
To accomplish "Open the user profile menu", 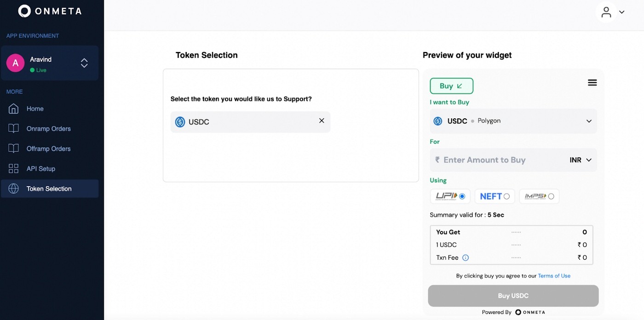I will (x=611, y=12).
